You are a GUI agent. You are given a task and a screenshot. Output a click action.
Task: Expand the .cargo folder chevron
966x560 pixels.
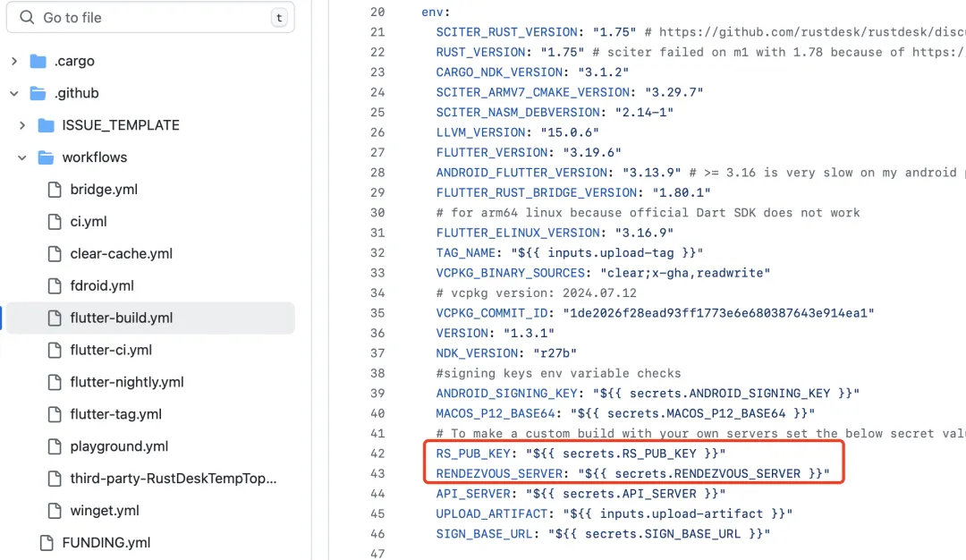[13, 61]
